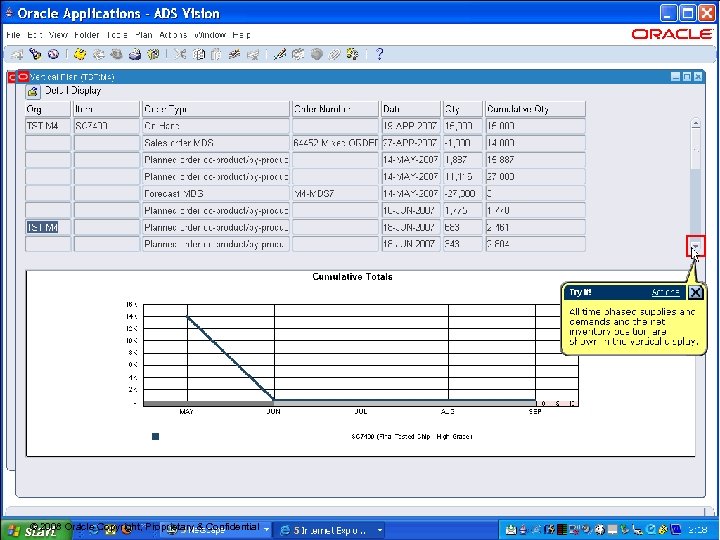Click the Print toolbar icon
This screenshot has height=540, width=720.
(x=135, y=55)
